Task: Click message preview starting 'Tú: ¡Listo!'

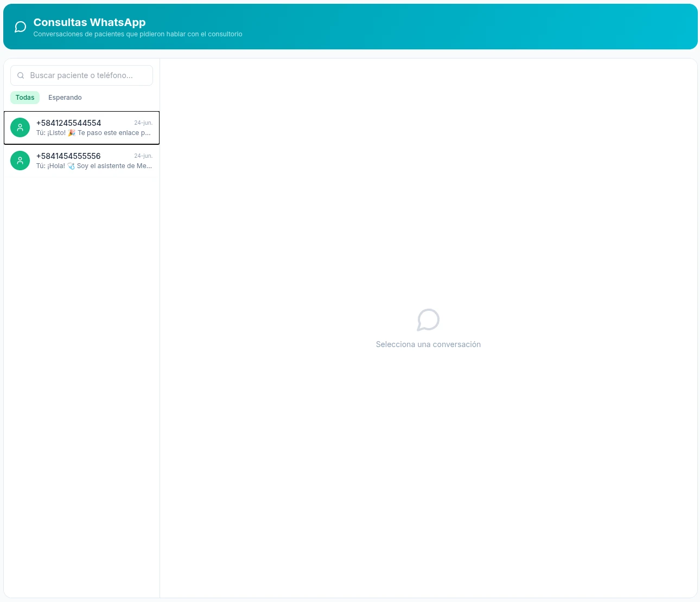Action: [93, 133]
